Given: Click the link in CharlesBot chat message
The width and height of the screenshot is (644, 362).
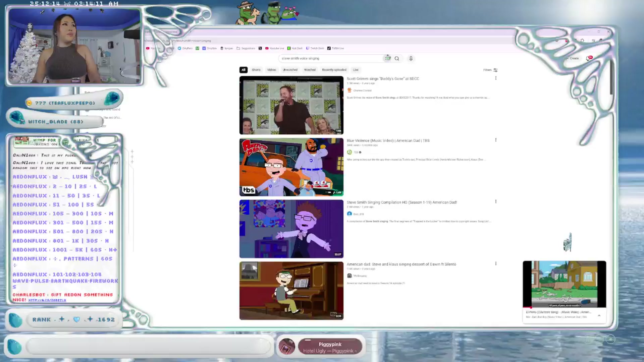Looking at the screenshot, I should [47, 300].
